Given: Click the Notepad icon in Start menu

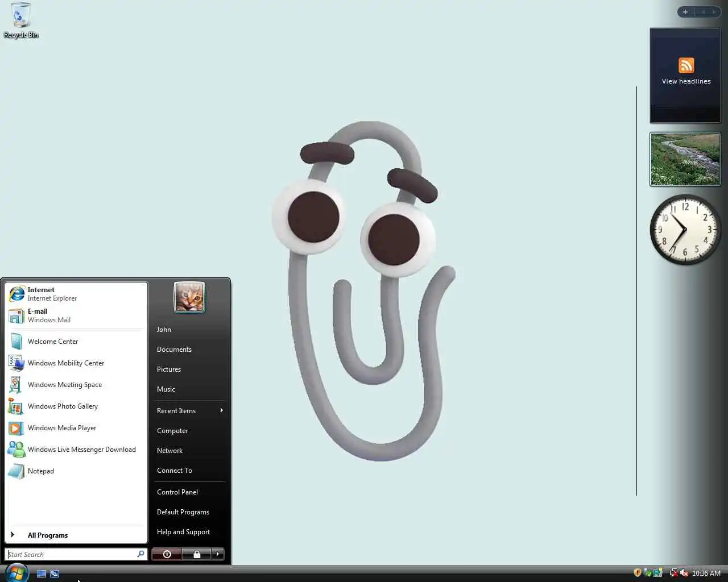Looking at the screenshot, I should click(x=16, y=471).
